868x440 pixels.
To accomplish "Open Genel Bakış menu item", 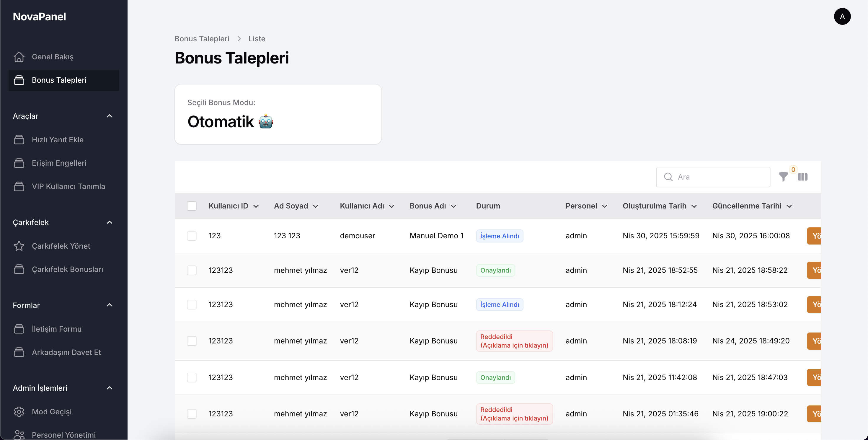I will click(x=64, y=57).
